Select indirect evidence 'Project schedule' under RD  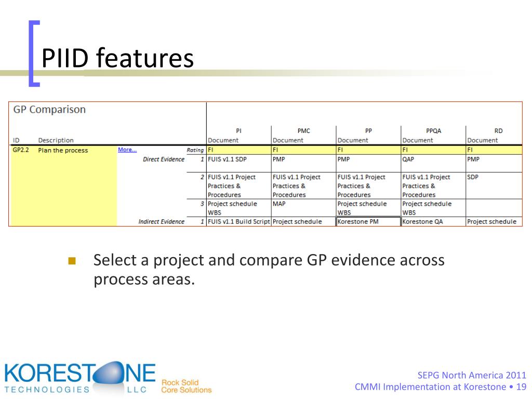click(494, 221)
